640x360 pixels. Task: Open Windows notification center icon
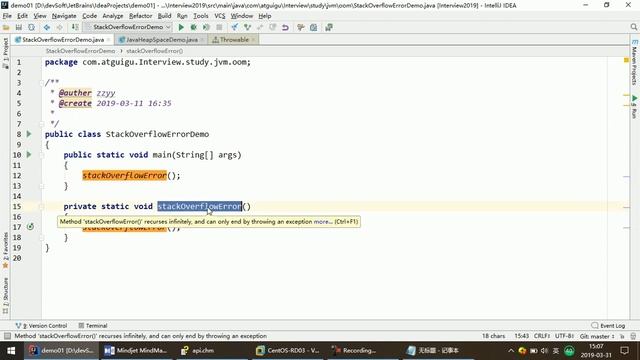pos(624,351)
